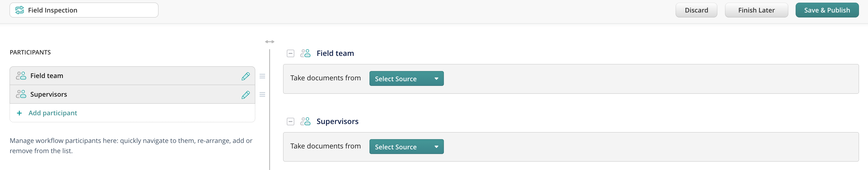Screen dimensions: 868x170
Task: Edit the Field team participant with pencil icon
Action: click(x=246, y=76)
